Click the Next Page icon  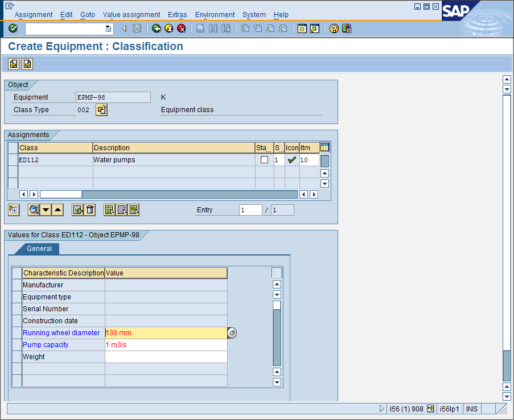pyautogui.click(x=270, y=28)
